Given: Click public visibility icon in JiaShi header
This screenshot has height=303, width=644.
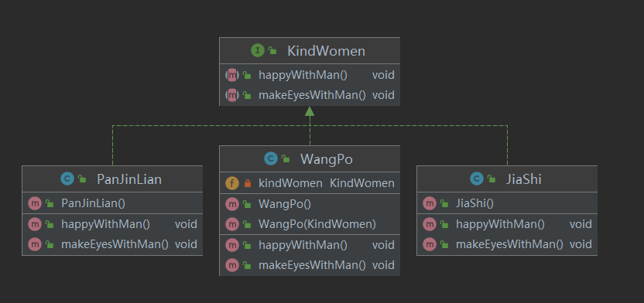Looking at the screenshot, I should pos(492,179).
